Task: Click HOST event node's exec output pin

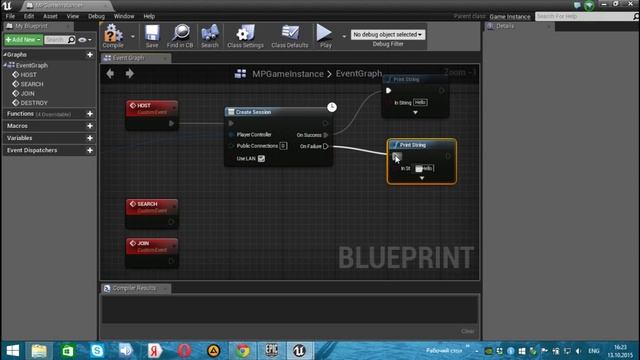Action: click(x=171, y=123)
